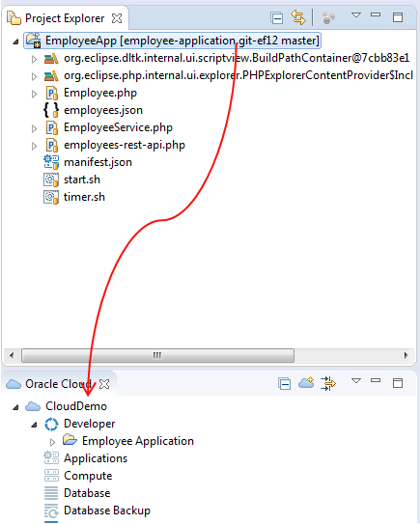Click the employees-rest-api.php file icon

click(52, 146)
